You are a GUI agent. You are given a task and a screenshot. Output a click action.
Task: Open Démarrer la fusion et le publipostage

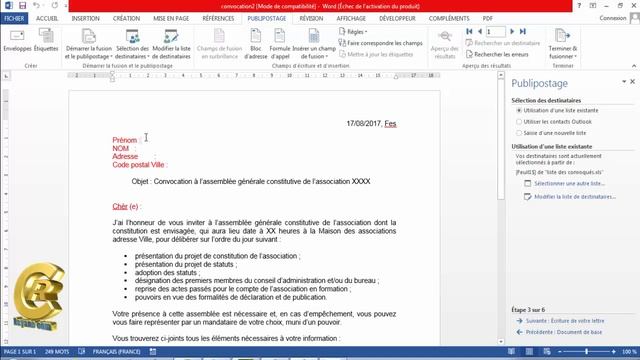(x=89, y=44)
